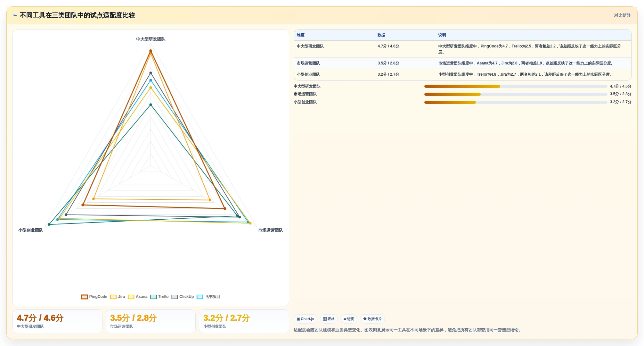The height and width of the screenshot is (346, 644).
Task: Click Trello's point at 小型创业团队 corner
Action: pos(49,224)
